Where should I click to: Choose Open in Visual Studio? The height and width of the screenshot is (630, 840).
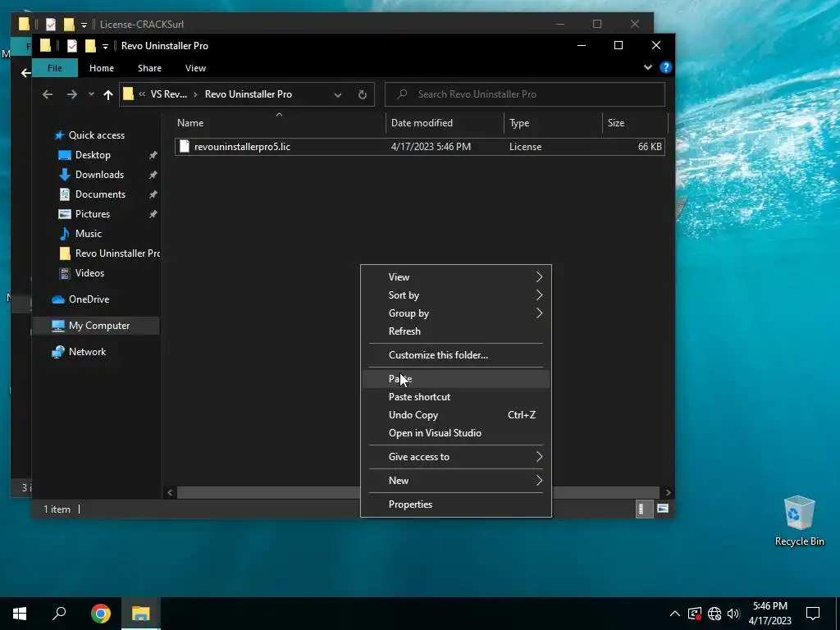[456, 433]
